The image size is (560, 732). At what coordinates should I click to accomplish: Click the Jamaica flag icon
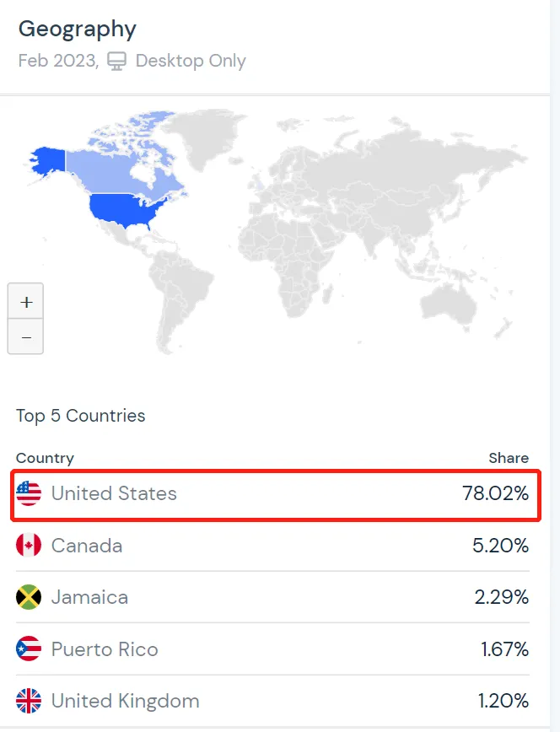29,597
